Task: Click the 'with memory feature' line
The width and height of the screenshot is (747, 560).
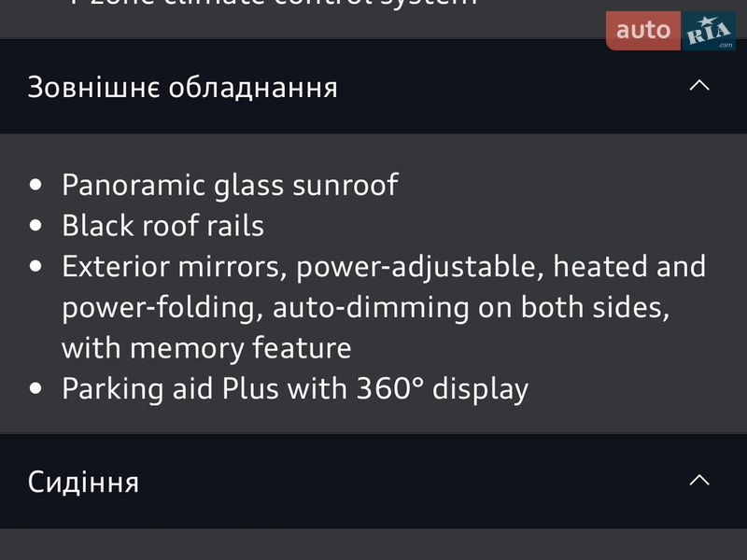Action: coord(206,348)
